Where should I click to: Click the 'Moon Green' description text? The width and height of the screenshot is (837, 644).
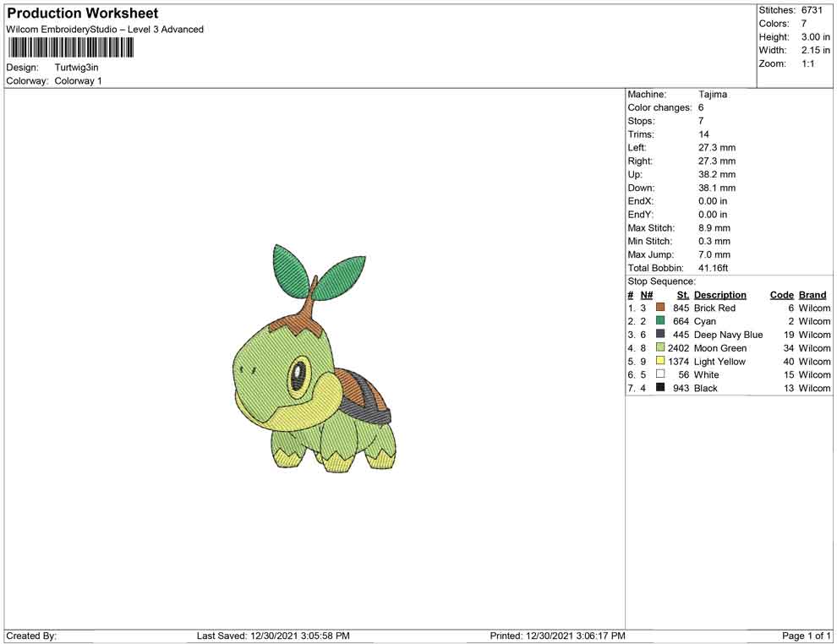click(x=720, y=348)
